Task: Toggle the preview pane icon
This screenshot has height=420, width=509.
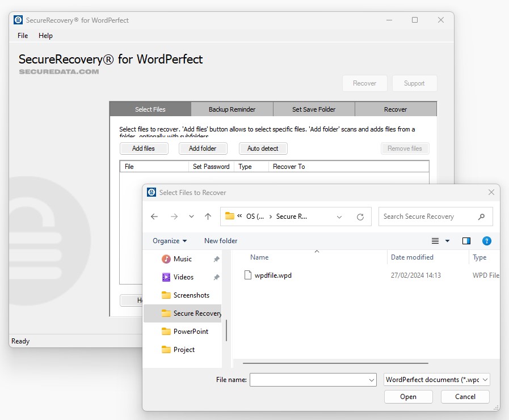Action: (466, 241)
